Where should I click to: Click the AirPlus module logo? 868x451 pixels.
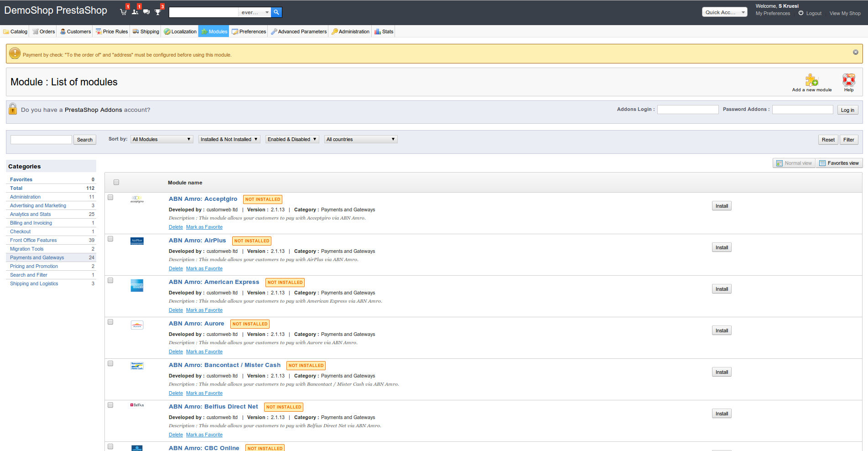pos(137,241)
